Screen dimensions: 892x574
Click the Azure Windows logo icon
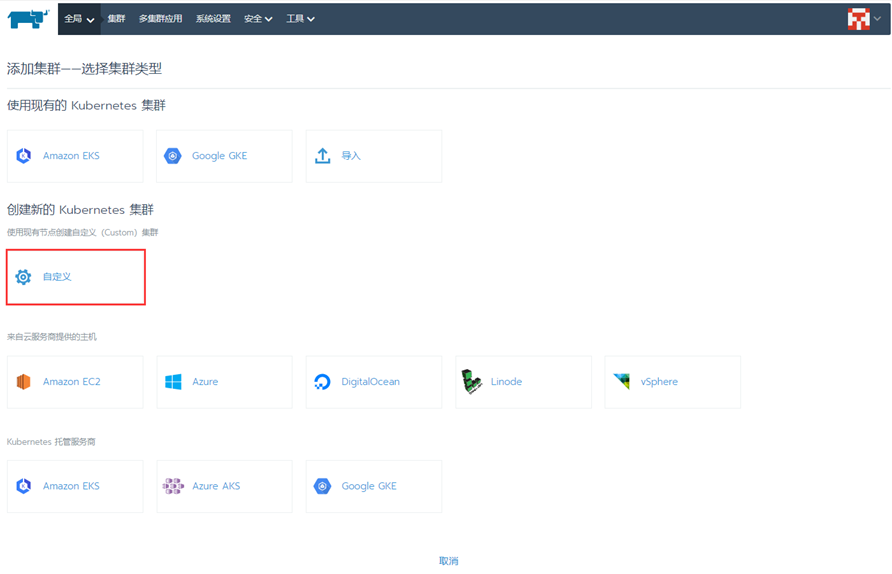tap(173, 382)
